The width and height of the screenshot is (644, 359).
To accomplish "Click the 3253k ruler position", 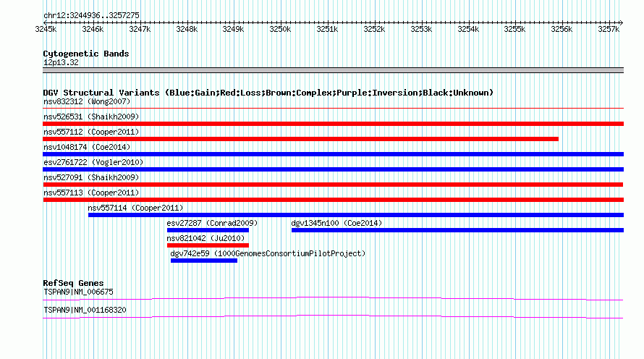I will click(x=421, y=29).
